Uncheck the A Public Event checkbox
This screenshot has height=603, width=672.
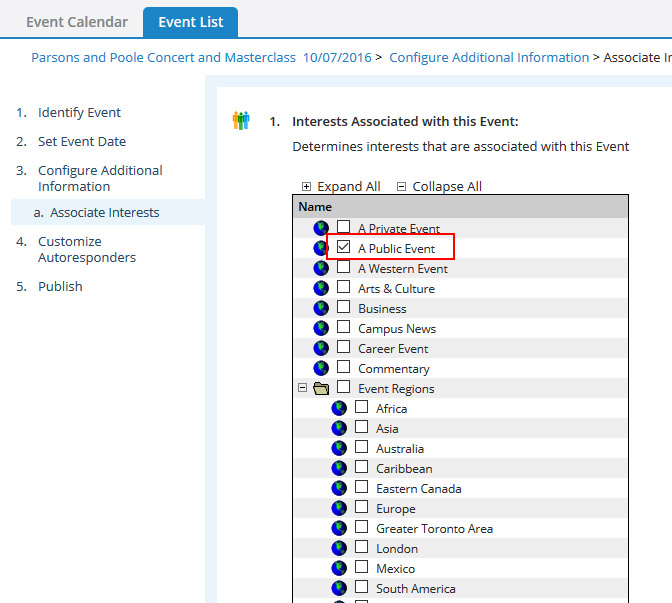pos(344,247)
